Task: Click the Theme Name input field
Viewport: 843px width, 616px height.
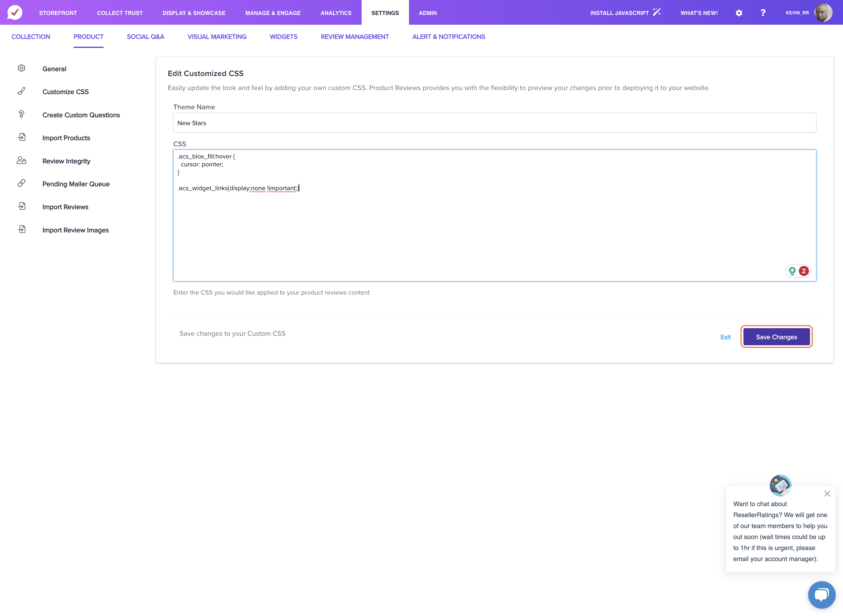Action: coord(494,123)
